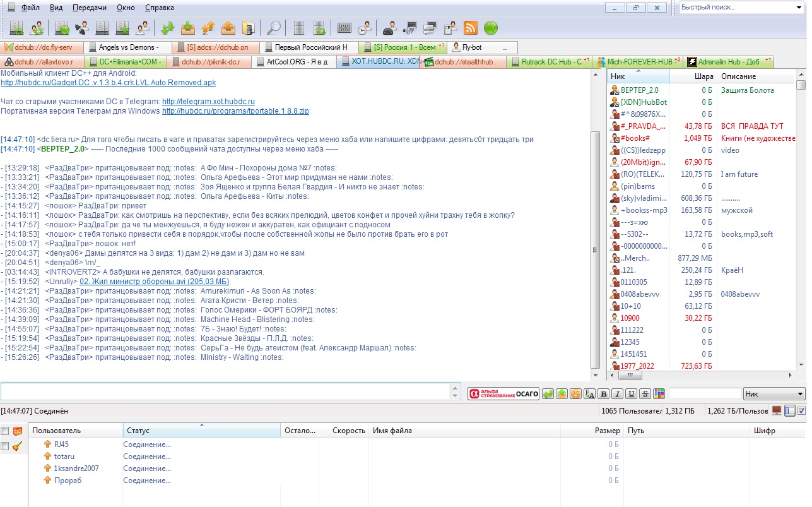Tick the checkbox next to the broom icon
This screenshot has height=507, width=812.
pyautogui.click(x=5, y=446)
